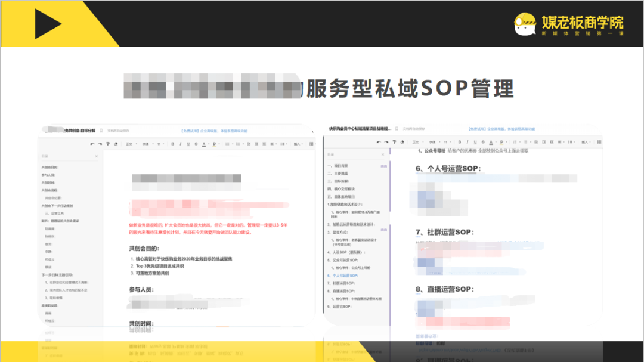Pick the font color A in left document
This screenshot has width=644, height=362.
point(204,144)
